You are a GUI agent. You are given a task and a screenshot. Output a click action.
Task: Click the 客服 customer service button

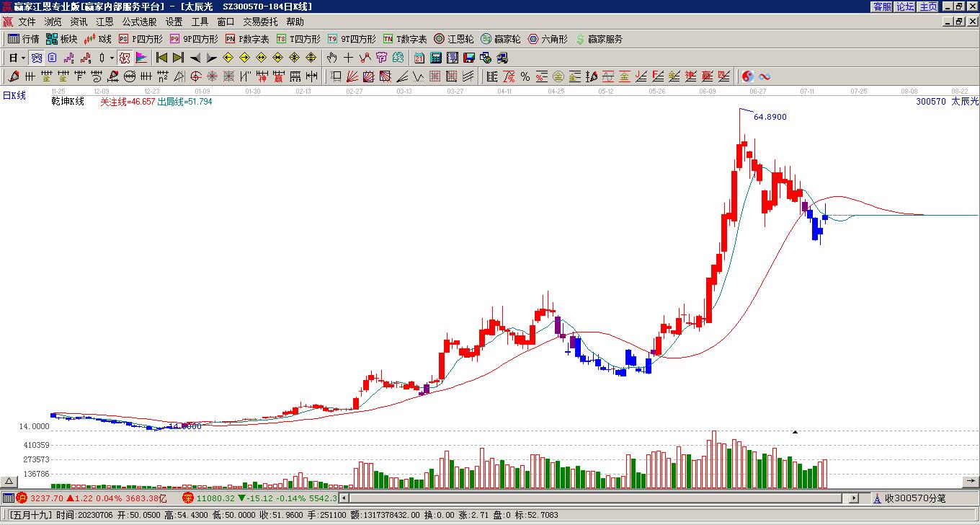pyautogui.click(x=882, y=6)
